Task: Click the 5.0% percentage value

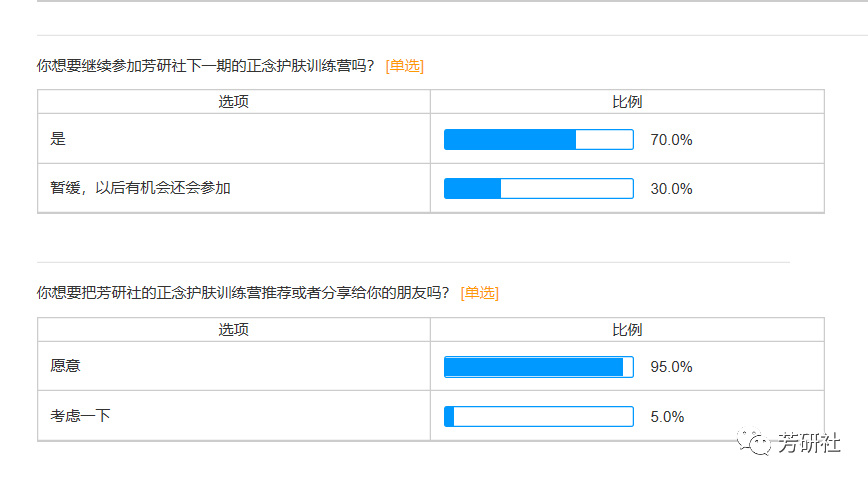Action: tap(667, 416)
